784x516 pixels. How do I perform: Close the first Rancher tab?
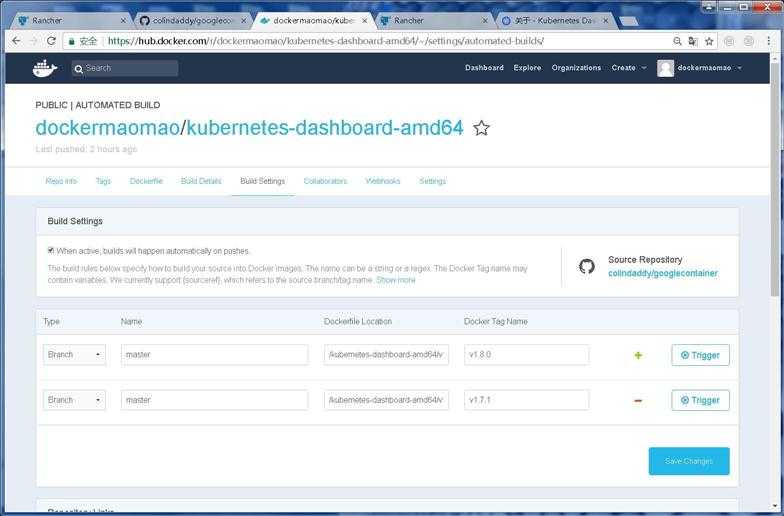click(x=124, y=20)
